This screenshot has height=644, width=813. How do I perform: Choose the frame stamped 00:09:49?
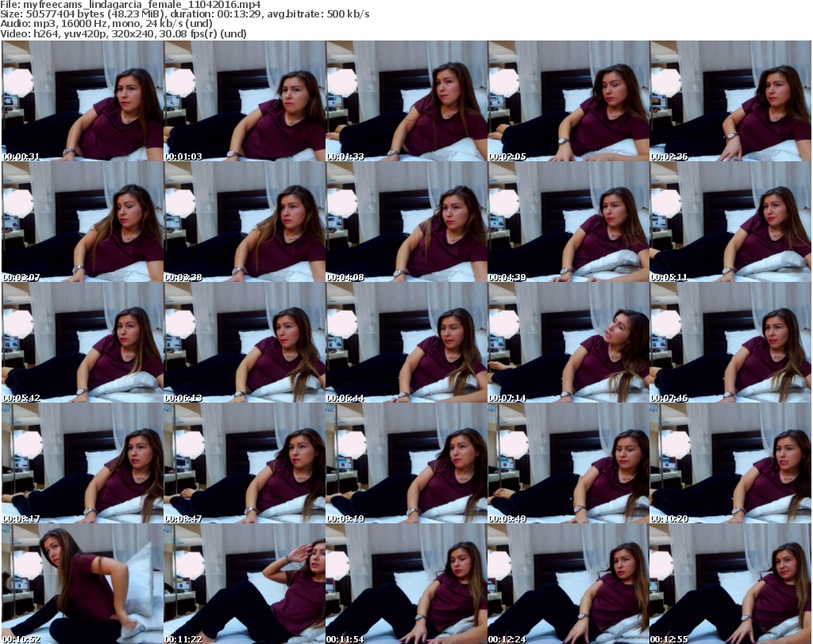[568, 463]
